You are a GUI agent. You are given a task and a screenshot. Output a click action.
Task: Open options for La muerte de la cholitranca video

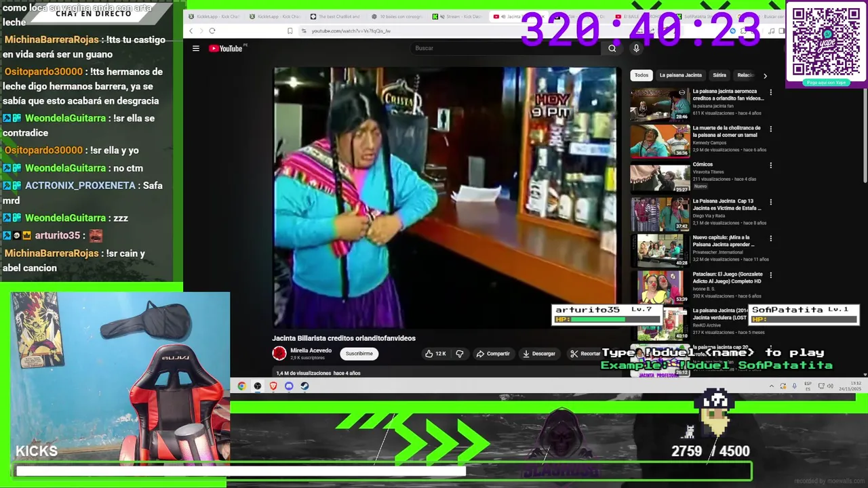click(770, 129)
